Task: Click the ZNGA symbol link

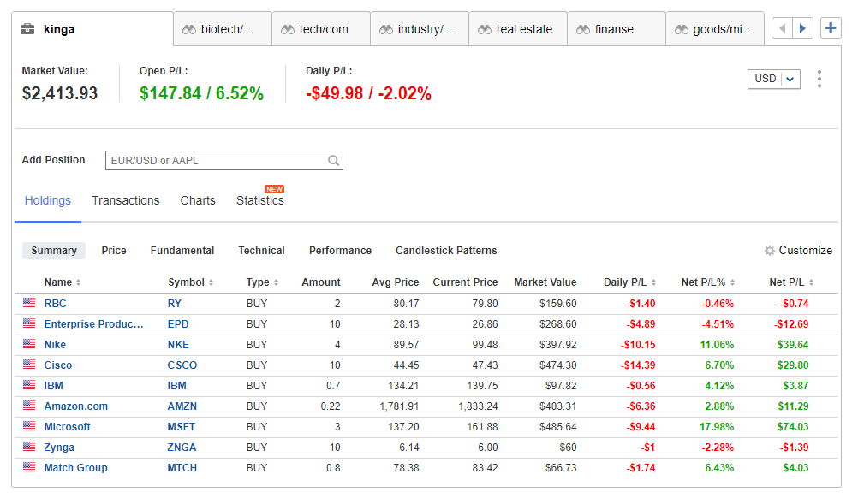Action: (x=182, y=448)
